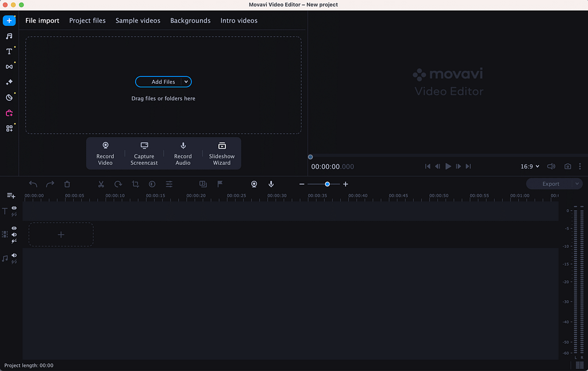Toggle visibility of the video track
The width and height of the screenshot is (588, 371).
[x=14, y=228]
